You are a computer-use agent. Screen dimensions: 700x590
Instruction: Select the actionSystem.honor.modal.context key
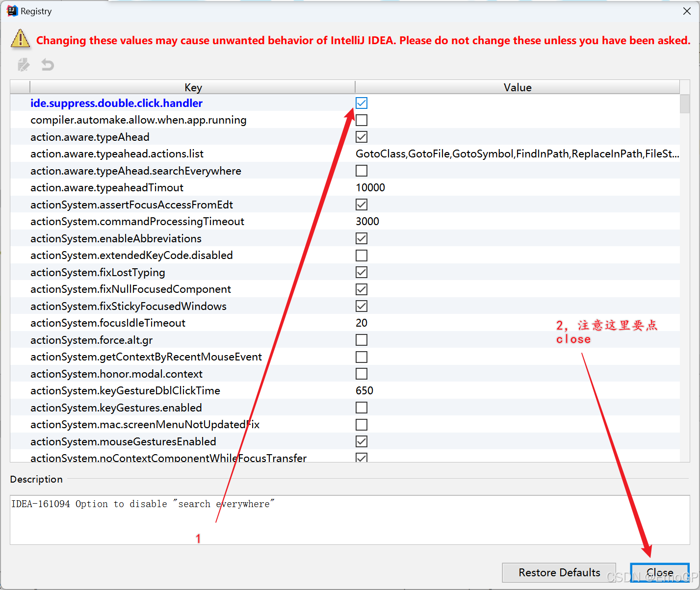(x=116, y=374)
